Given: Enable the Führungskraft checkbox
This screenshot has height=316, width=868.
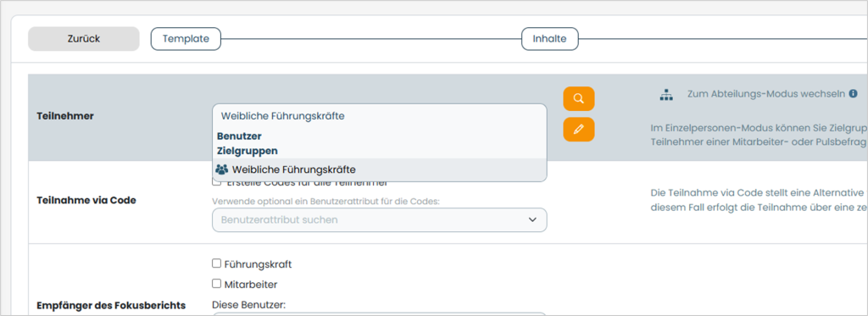Looking at the screenshot, I should pyautogui.click(x=216, y=263).
